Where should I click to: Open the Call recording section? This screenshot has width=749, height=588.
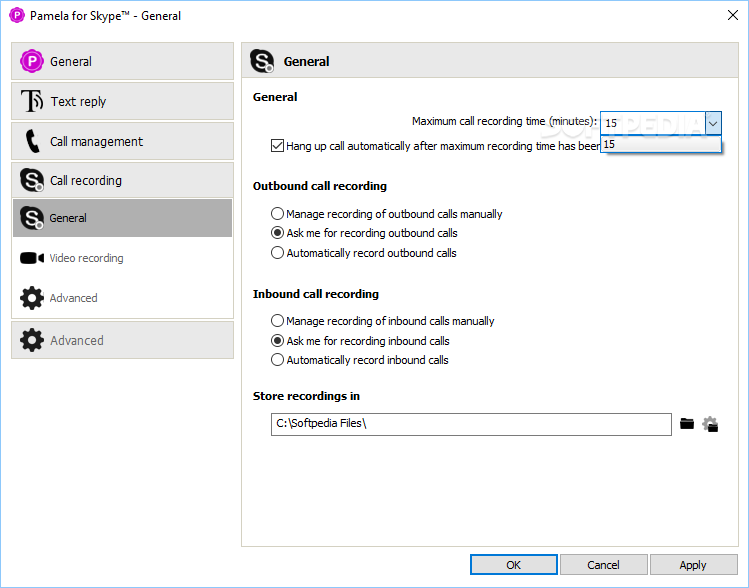pyautogui.click(x=122, y=180)
